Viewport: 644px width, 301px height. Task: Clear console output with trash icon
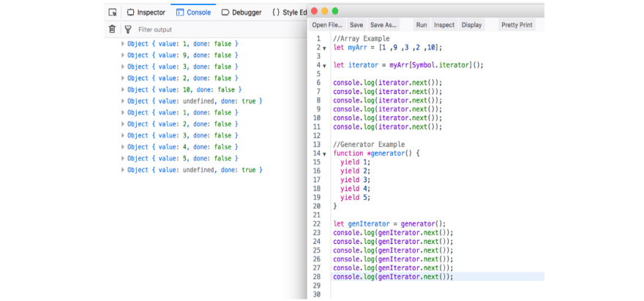click(112, 29)
